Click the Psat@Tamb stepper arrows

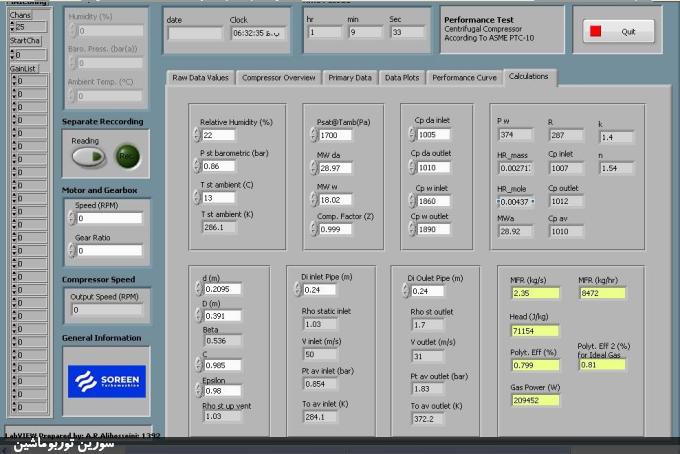point(312,135)
